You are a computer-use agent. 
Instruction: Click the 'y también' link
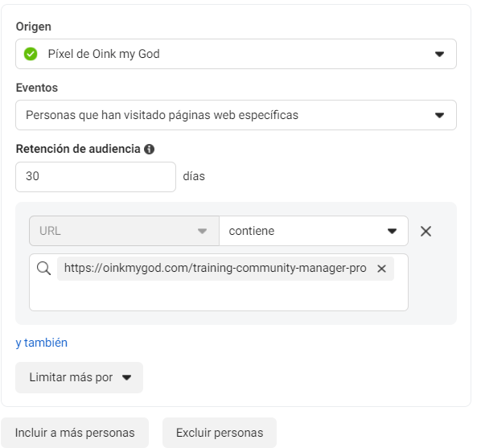click(42, 343)
